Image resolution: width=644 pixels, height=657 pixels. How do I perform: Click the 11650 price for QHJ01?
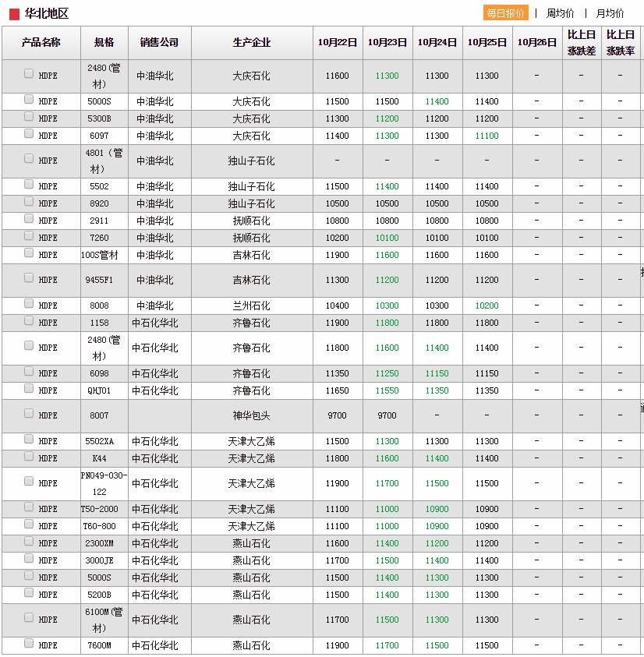337,390
